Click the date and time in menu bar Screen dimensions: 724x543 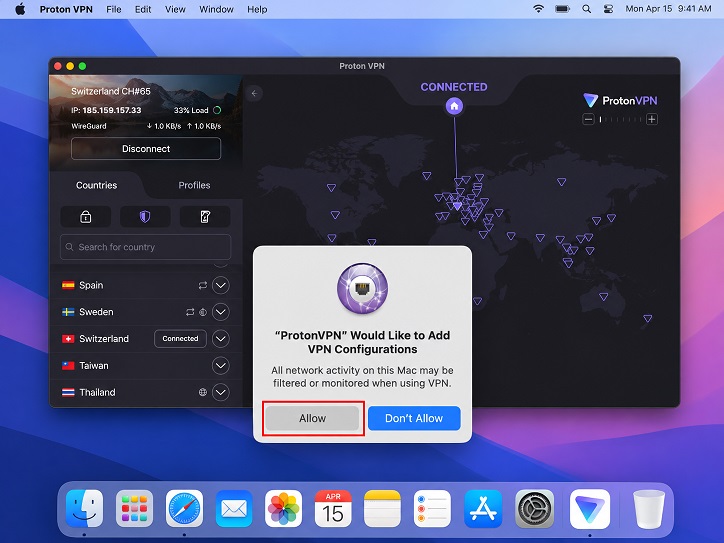click(668, 9)
